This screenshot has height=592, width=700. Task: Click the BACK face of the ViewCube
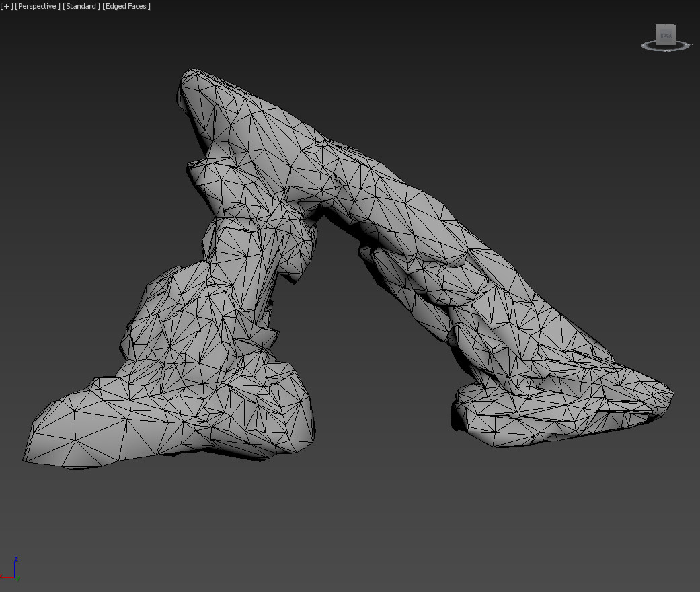(666, 35)
